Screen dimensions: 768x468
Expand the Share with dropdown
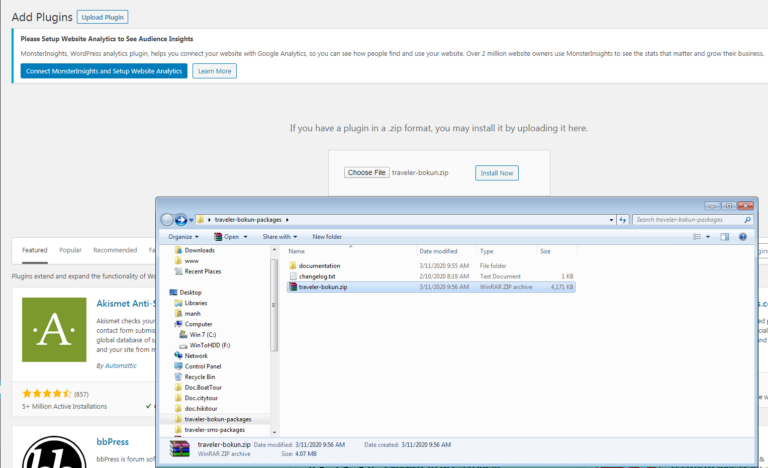tap(280, 237)
